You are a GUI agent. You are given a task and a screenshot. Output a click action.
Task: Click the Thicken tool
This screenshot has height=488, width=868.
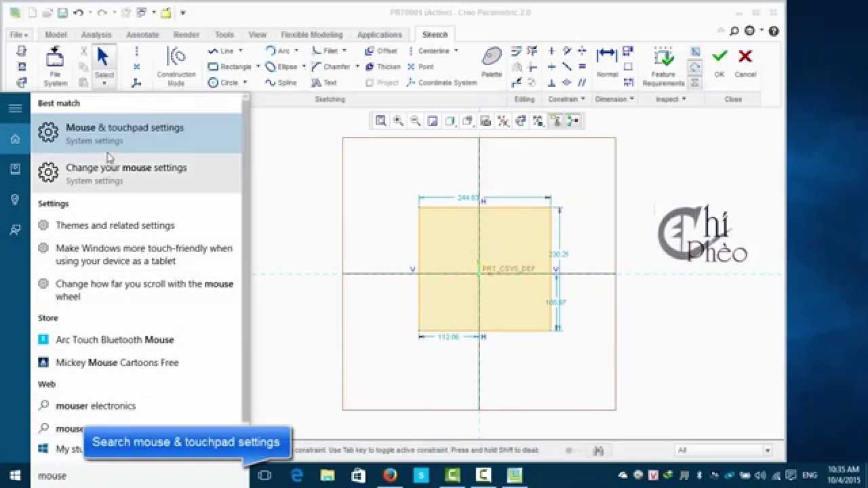pos(383,66)
